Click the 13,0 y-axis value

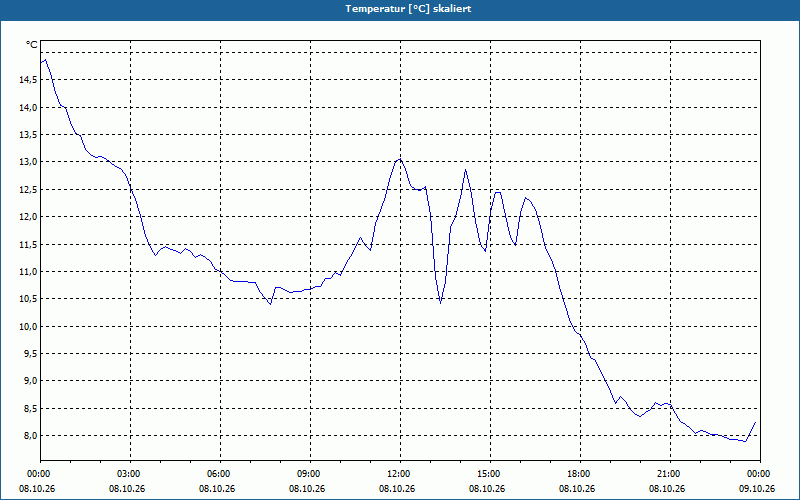(29, 162)
